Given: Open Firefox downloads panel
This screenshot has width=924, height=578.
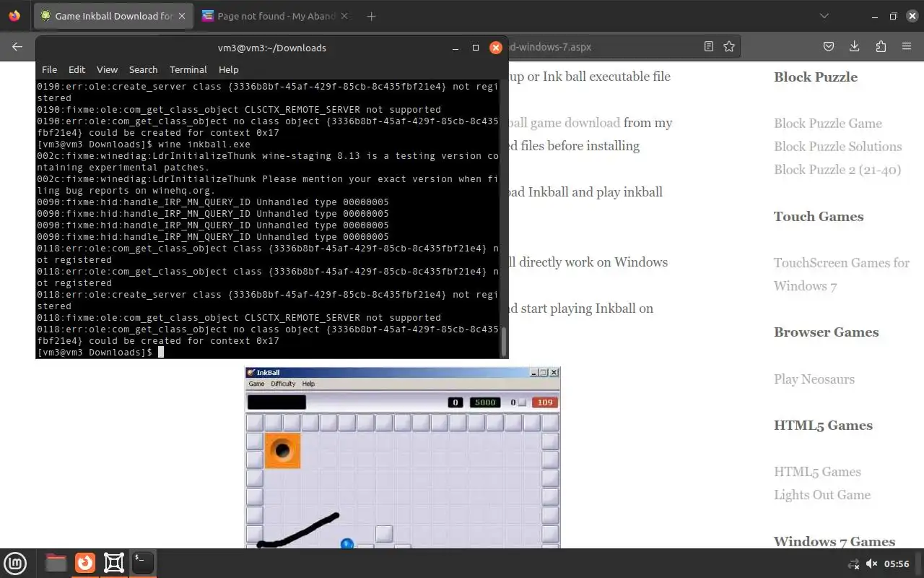Looking at the screenshot, I should 855,46.
